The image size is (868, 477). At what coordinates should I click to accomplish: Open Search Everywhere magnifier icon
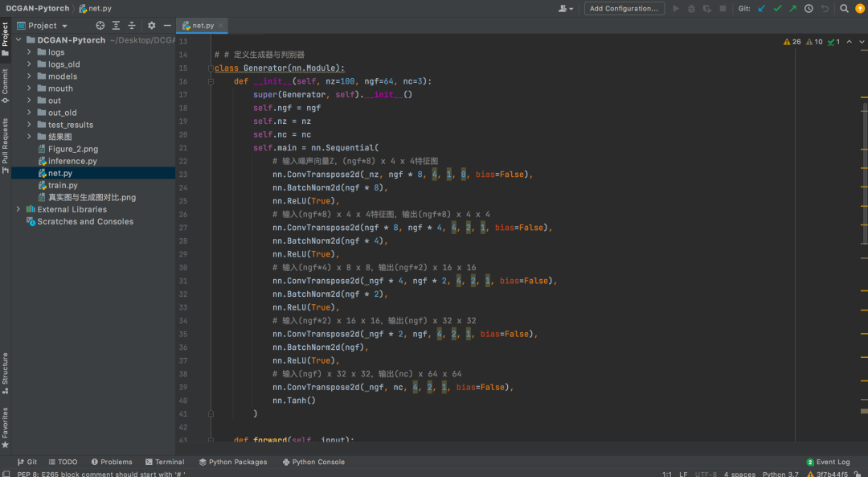pos(844,8)
